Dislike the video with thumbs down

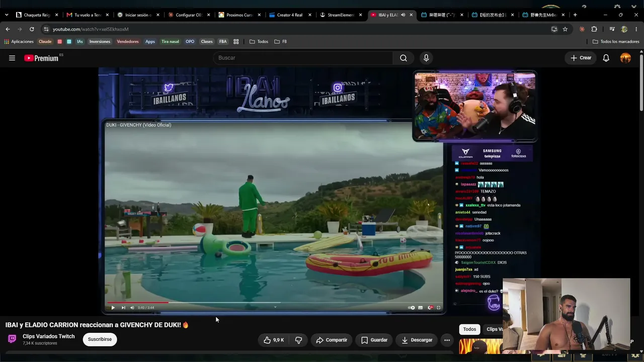pyautogui.click(x=298, y=340)
